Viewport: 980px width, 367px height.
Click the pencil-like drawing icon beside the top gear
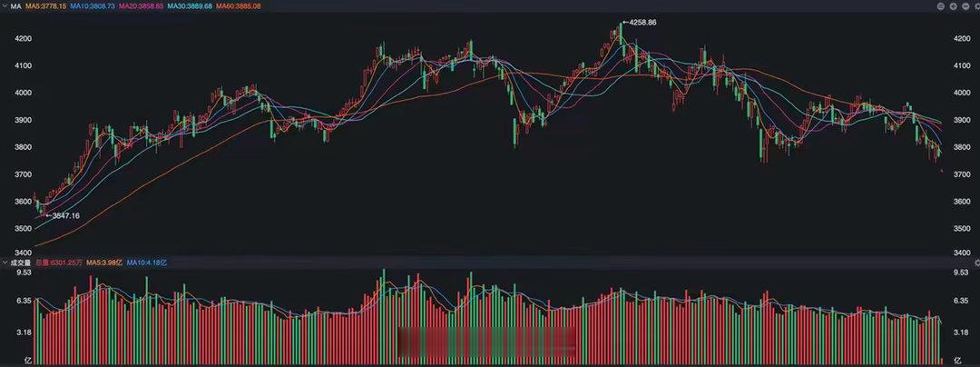pos(965,6)
